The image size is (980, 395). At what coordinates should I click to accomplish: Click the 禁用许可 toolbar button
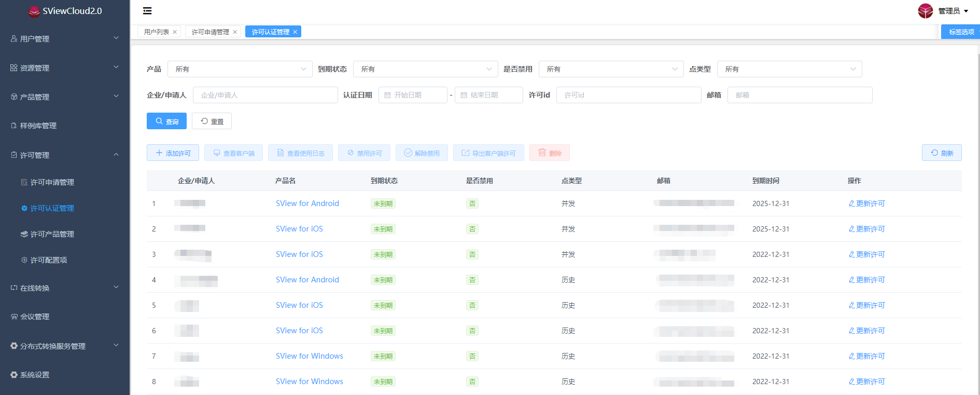click(x=364, y=153)
